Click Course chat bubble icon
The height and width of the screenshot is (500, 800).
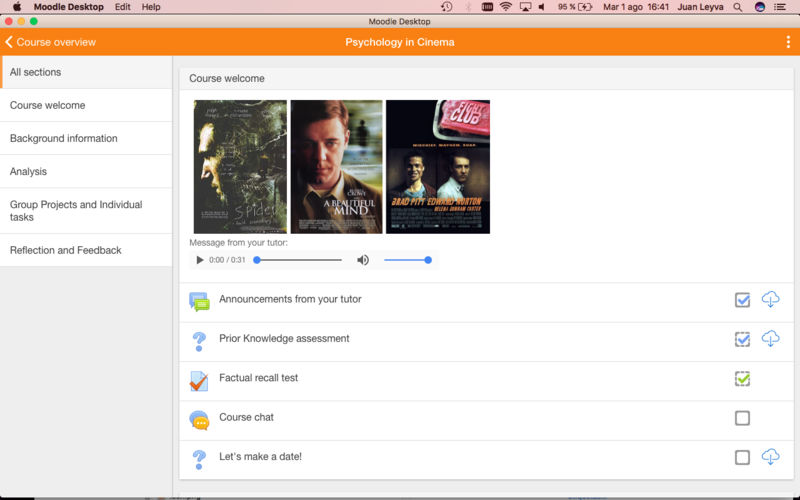coord(199,420)
